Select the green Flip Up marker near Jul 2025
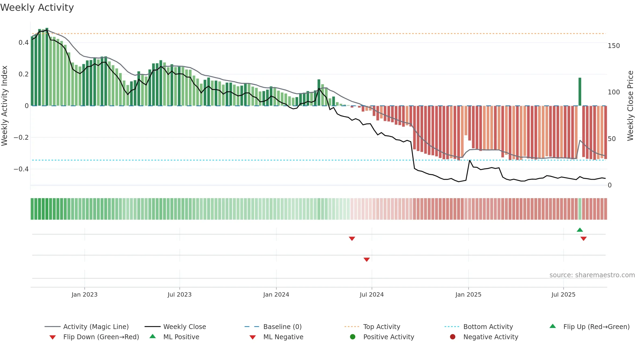 [580, 230]
